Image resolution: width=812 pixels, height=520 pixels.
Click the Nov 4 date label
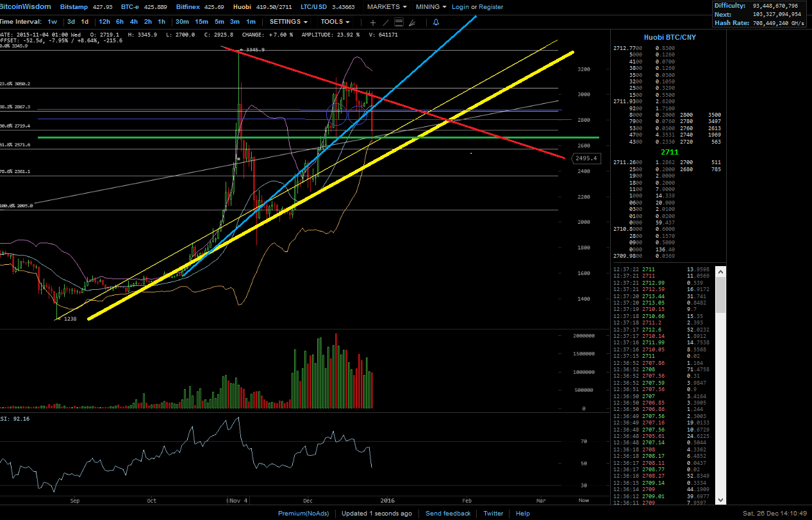(x=238, y=500)
